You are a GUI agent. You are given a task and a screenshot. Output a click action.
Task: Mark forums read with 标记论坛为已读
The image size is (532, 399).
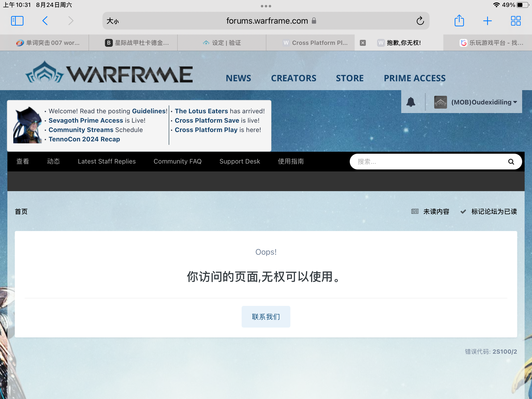(x=489, y=212)
